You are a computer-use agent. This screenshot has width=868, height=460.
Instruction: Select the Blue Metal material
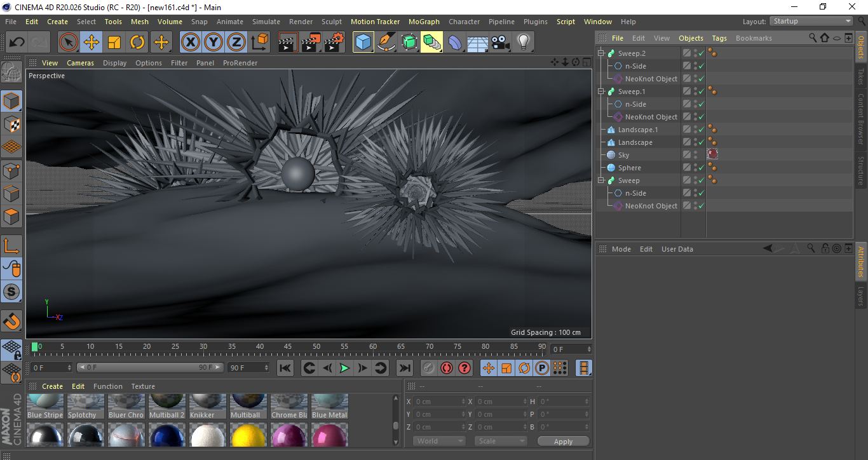[330, 407]
